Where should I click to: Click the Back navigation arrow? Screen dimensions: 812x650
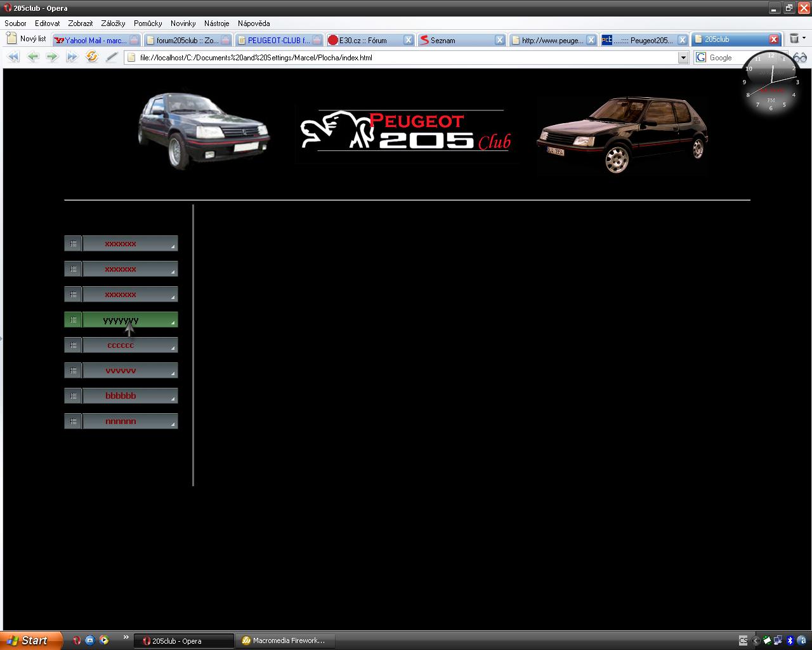click(33, 57)
